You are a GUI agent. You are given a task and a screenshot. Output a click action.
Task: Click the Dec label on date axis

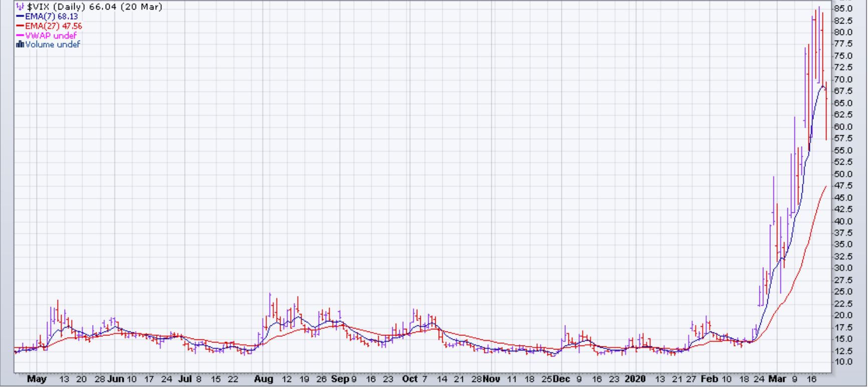[x=561, y=379]
